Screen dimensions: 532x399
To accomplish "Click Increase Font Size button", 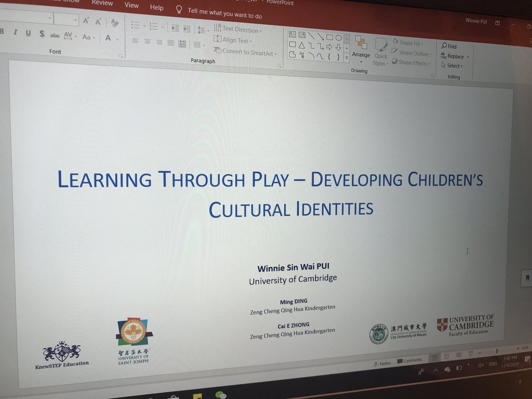I will 86,21.
